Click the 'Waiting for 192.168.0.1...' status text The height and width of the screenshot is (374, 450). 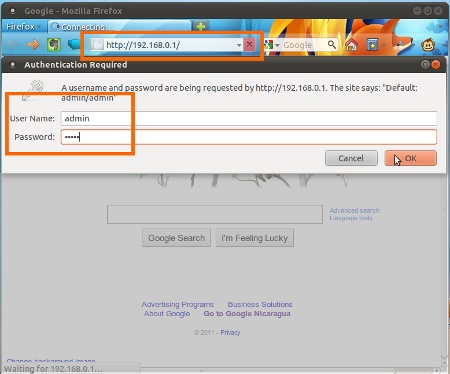pos(53,369)
